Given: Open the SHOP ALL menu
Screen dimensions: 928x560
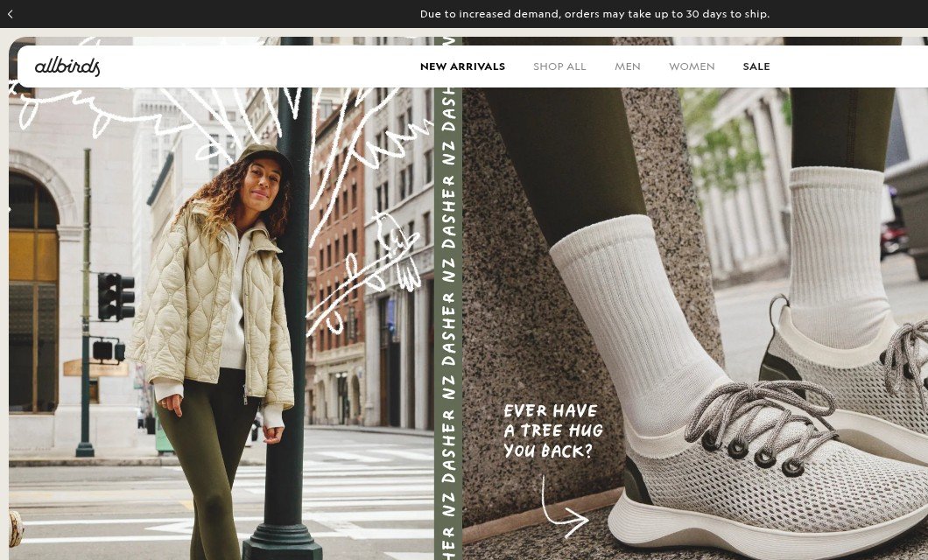Looking at the screenshot, I should (559, 66).
